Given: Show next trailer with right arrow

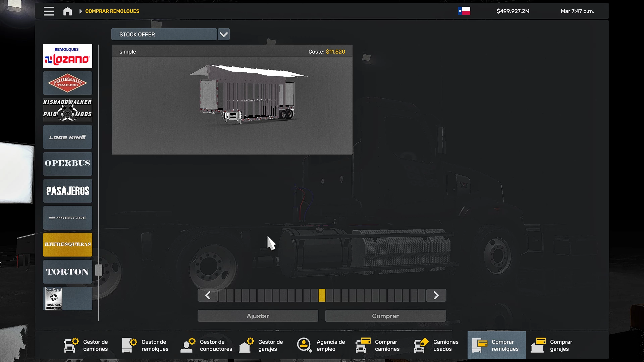Looking at the screenshot, I should [x=436, y=295].
